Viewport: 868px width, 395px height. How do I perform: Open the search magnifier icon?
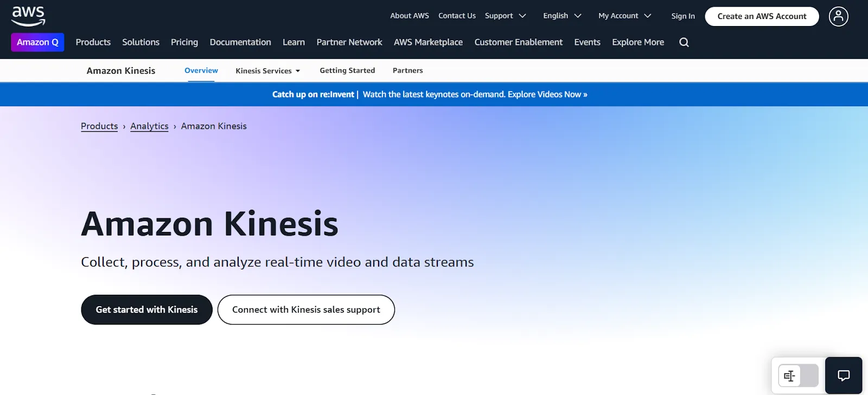click(684, 42)
